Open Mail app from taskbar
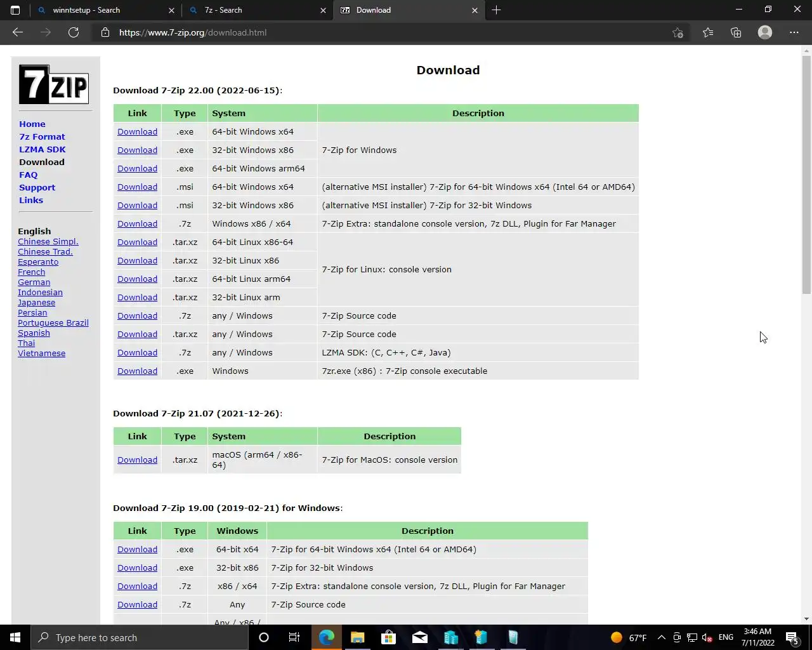The width and height of the screenshot is (812, 650). point(419,637)
